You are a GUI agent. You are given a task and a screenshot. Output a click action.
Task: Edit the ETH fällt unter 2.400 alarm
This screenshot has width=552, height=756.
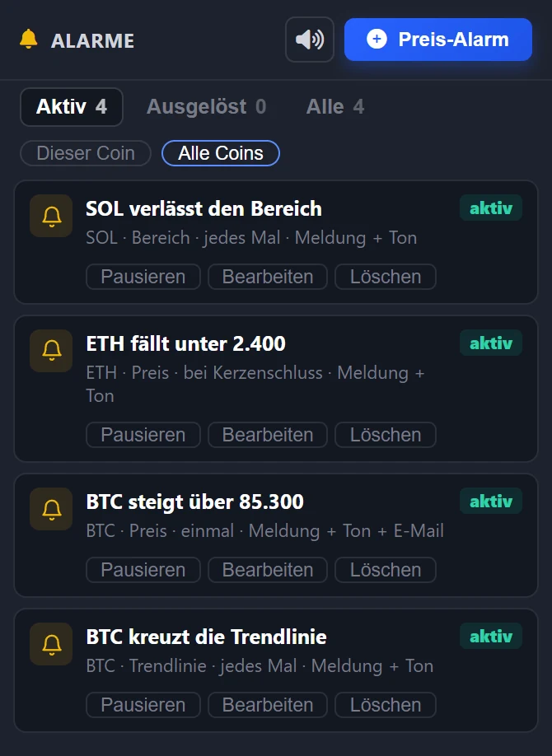point(268,435)
